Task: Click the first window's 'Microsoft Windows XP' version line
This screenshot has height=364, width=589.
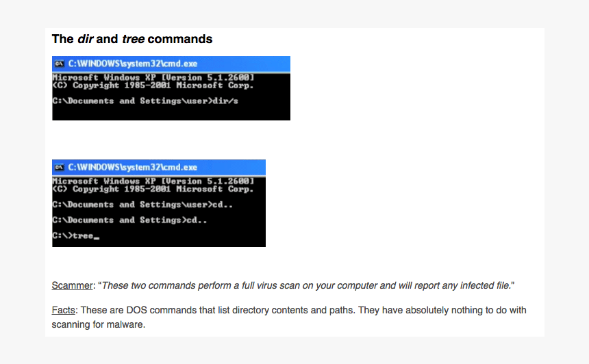Action: 153,77
